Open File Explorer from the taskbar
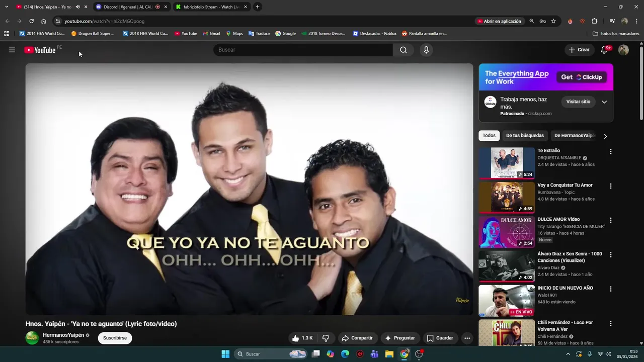Screen dimensions: 644x362 [389, 354]
